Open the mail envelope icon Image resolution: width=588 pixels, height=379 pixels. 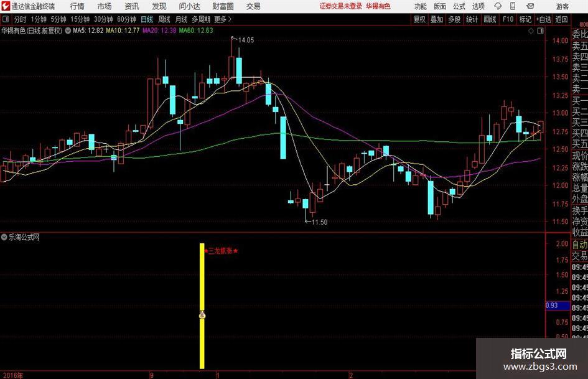530,6
